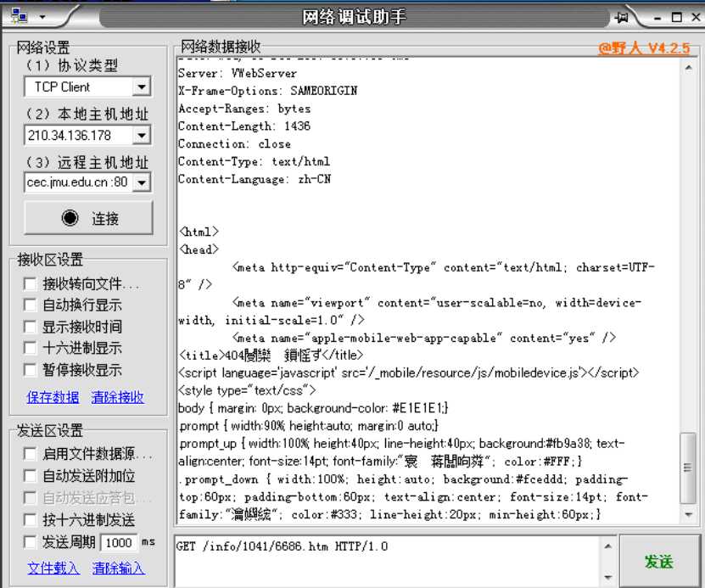705x588 pixels.
Task: Click the <html> tag line
Action: point(199,232)
